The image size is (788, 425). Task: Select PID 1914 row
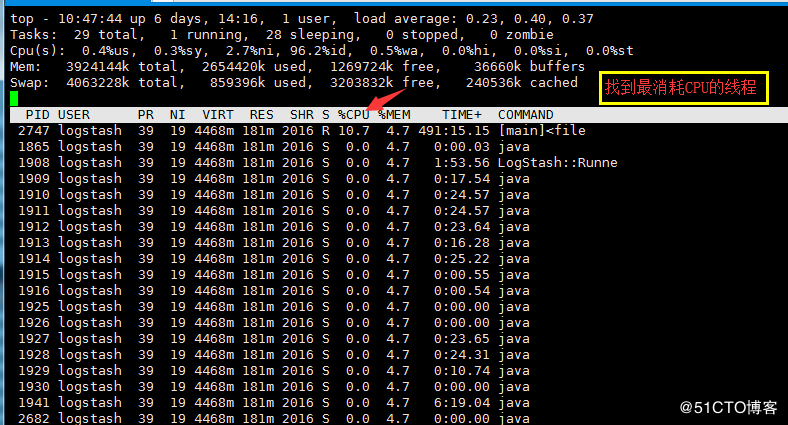click(x=274, y=259)
